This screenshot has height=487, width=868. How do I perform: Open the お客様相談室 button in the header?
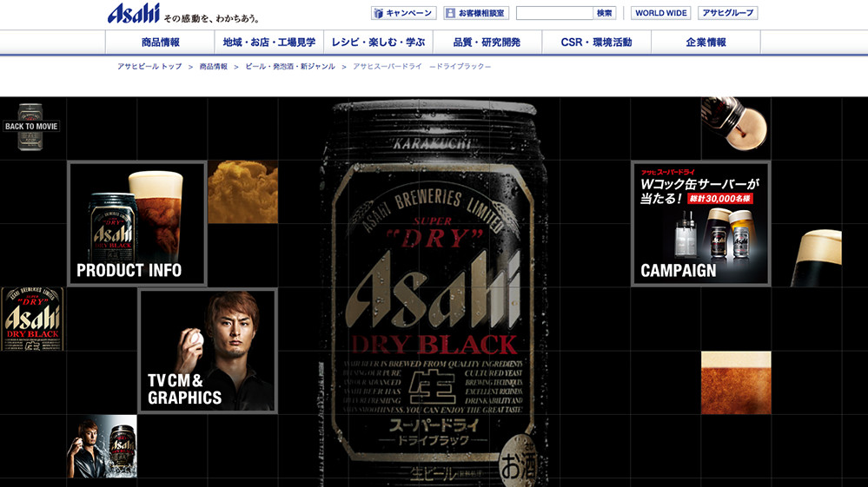click(476, 13)
